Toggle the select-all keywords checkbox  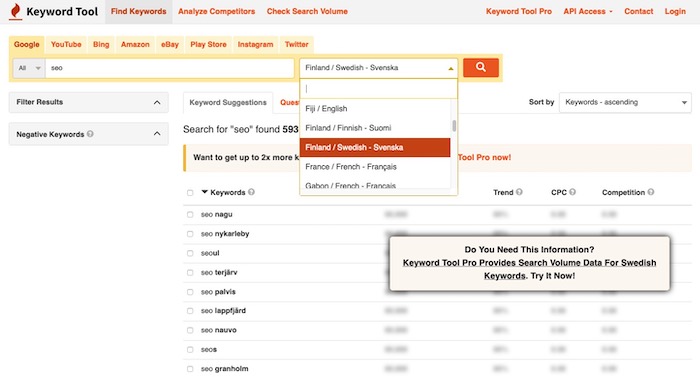tap(190, 193)
